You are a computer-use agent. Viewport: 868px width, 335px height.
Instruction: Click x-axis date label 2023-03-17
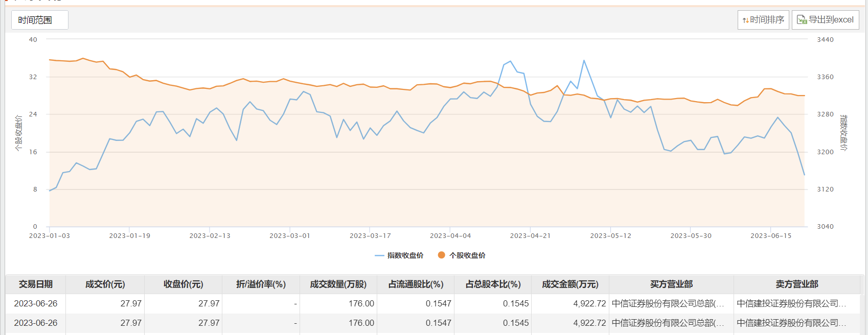pos(370,236)
